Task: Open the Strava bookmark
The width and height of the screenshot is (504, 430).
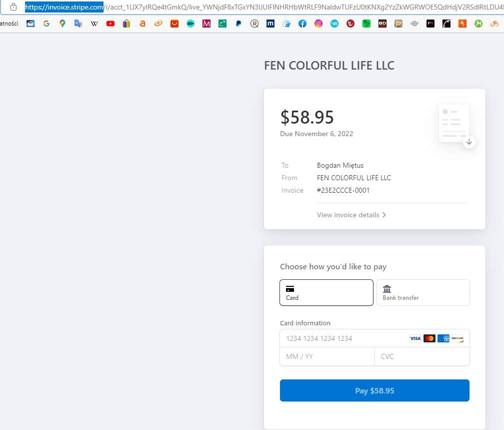Action: [x=462, y=24]
